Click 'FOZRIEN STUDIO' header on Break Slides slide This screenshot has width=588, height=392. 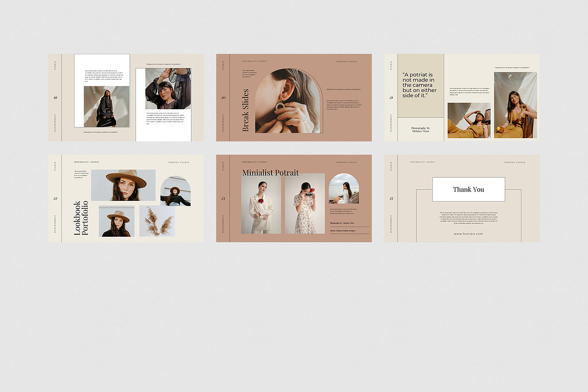click(x=347, y=61)
